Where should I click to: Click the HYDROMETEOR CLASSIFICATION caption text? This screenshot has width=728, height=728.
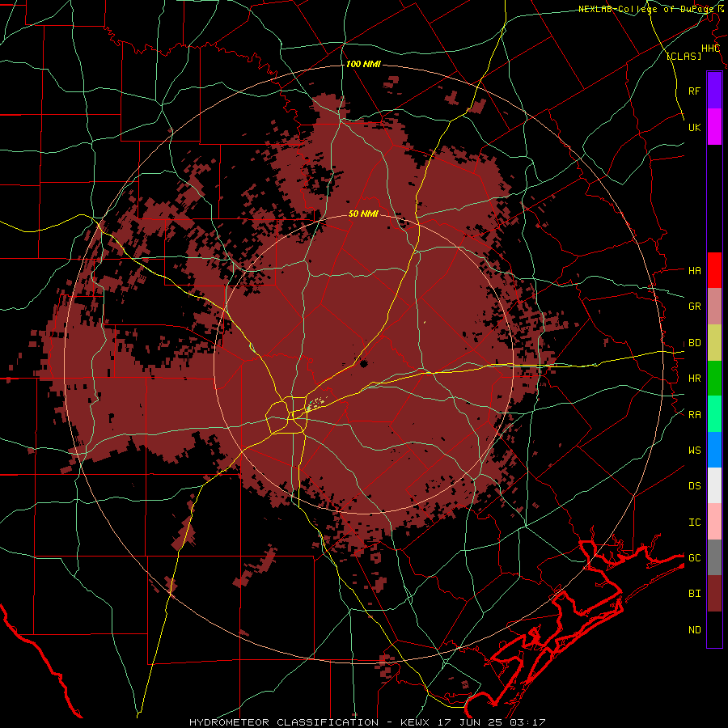[x=284, y=722]
